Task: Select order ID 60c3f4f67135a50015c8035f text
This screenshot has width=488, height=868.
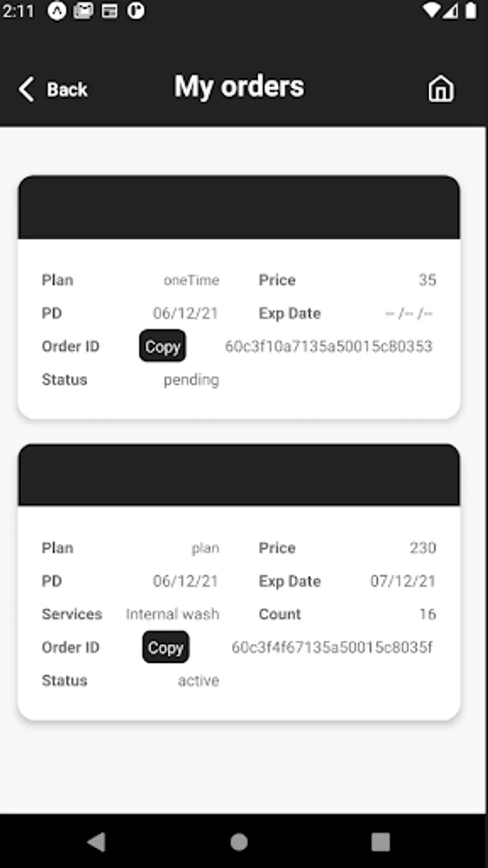Action: point(332,647)
